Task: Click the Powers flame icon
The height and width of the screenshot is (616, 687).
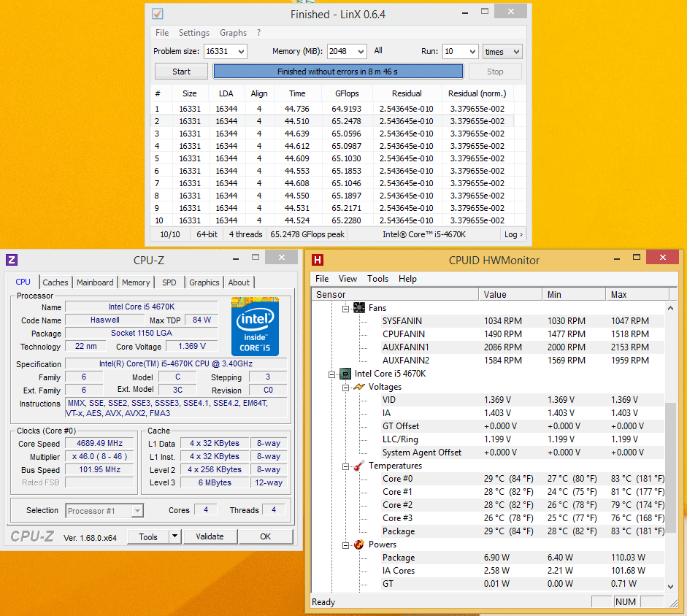Action: pos(359,544)
